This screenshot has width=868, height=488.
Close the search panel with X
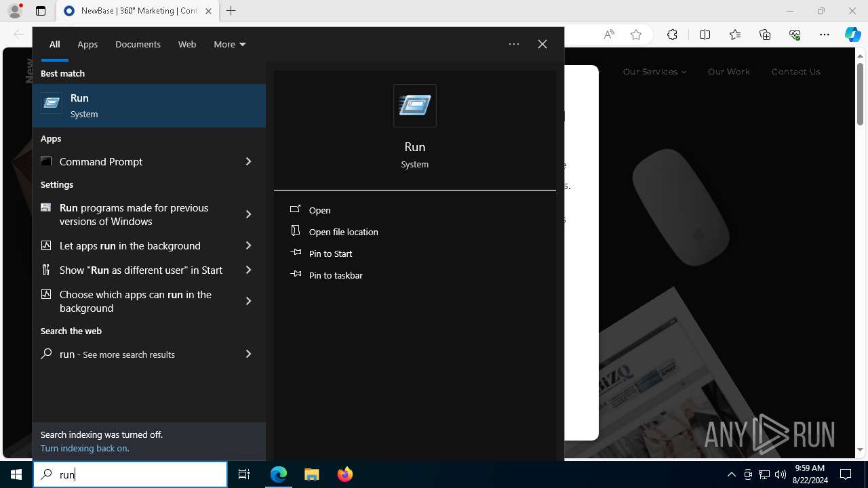(542, 44)
